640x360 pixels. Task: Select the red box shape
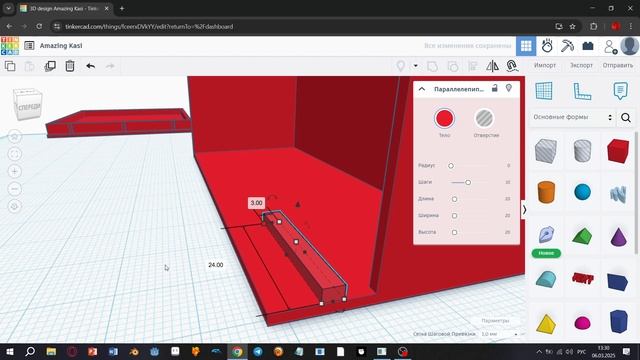618,151
